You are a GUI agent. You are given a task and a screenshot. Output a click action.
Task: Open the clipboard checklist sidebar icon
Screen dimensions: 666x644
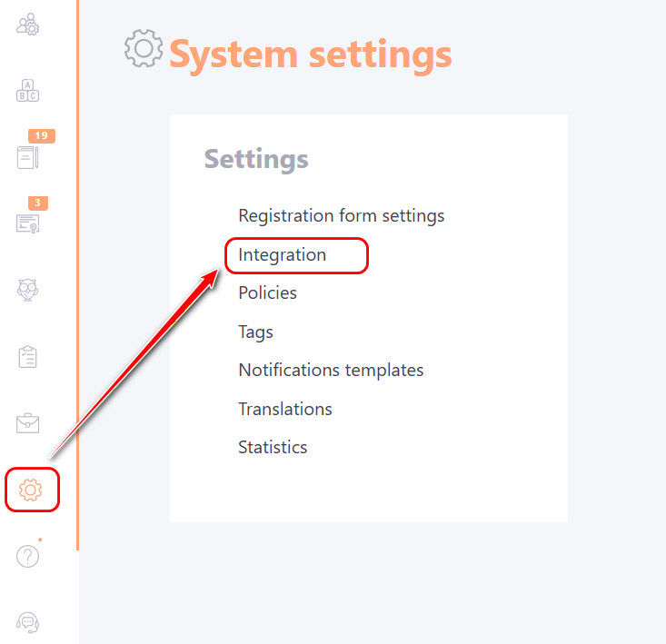[28, 356]
